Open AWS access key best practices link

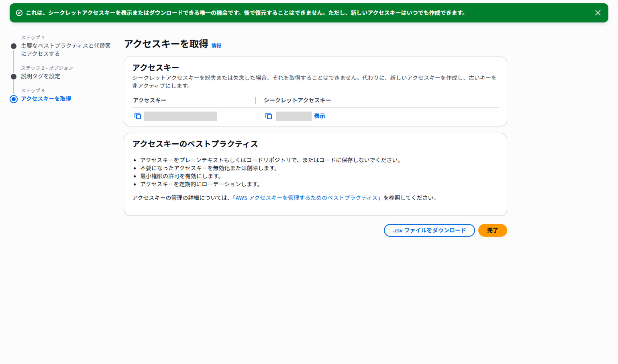[306, 198]
